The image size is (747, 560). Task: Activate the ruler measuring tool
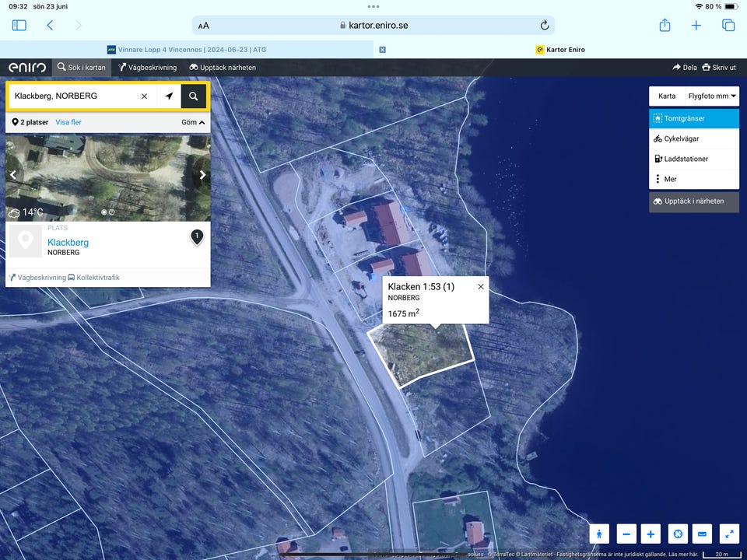(702, 534)
